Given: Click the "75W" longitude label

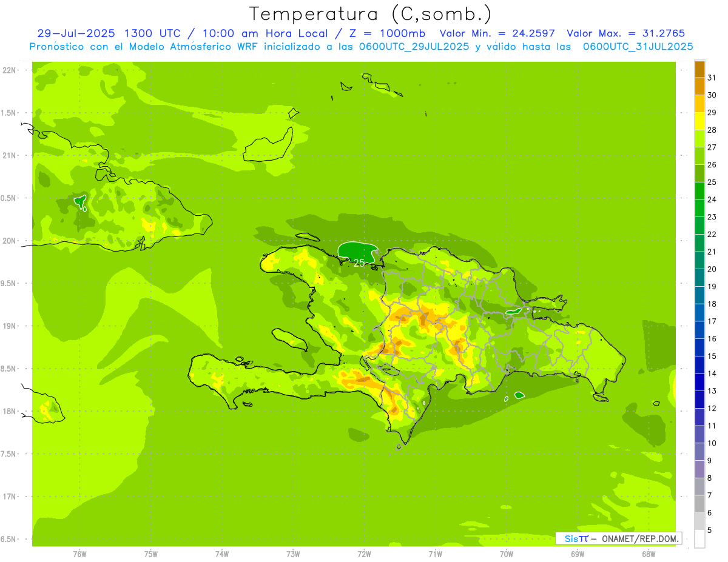Looking at the screenshot, I should tap(151, 554).
